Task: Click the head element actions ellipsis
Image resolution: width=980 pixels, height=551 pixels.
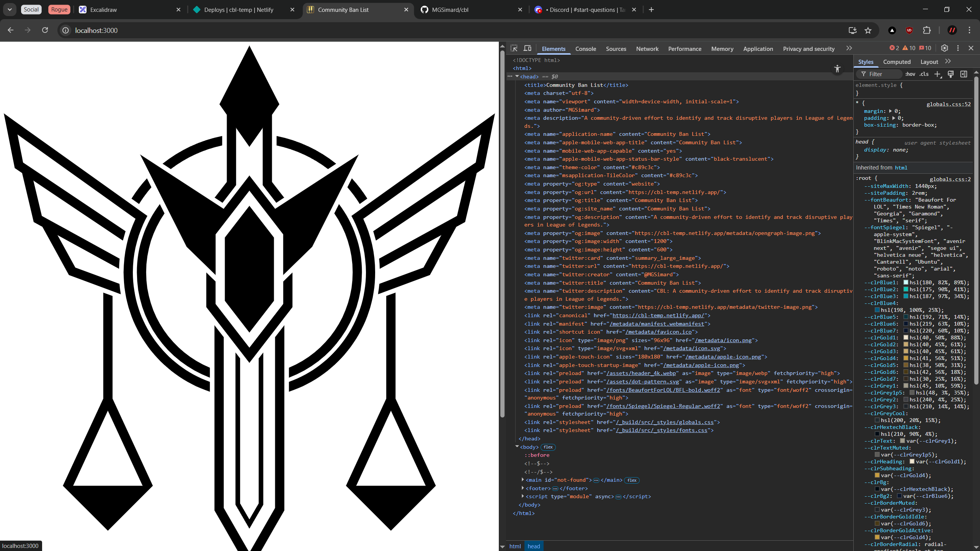Action: coord(510,77)
